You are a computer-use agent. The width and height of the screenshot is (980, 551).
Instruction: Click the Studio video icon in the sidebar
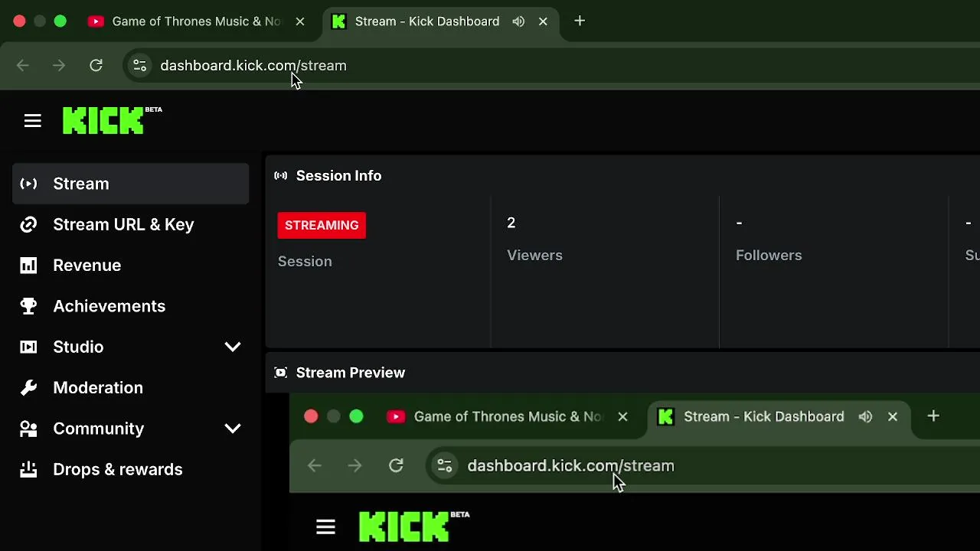coord(28,347)
